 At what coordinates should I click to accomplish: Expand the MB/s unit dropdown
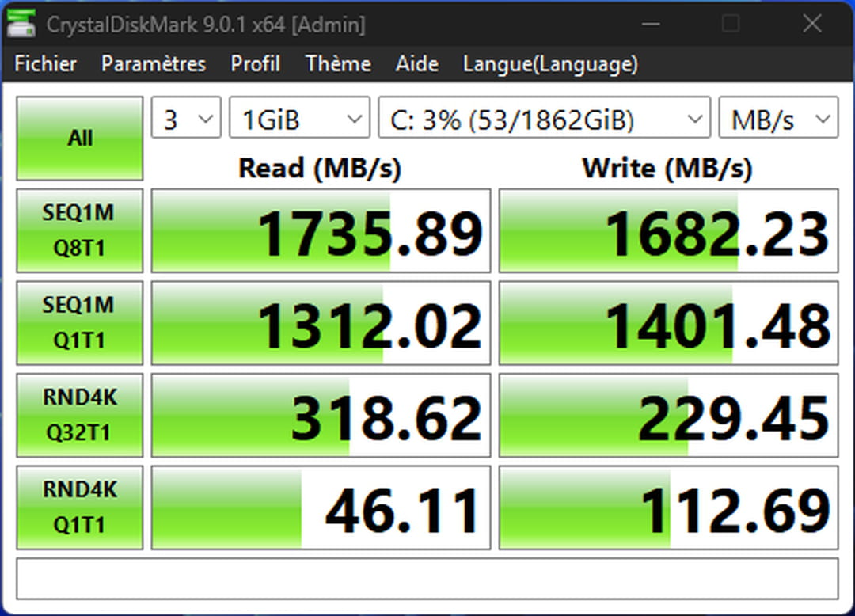[x=779, y=118]
